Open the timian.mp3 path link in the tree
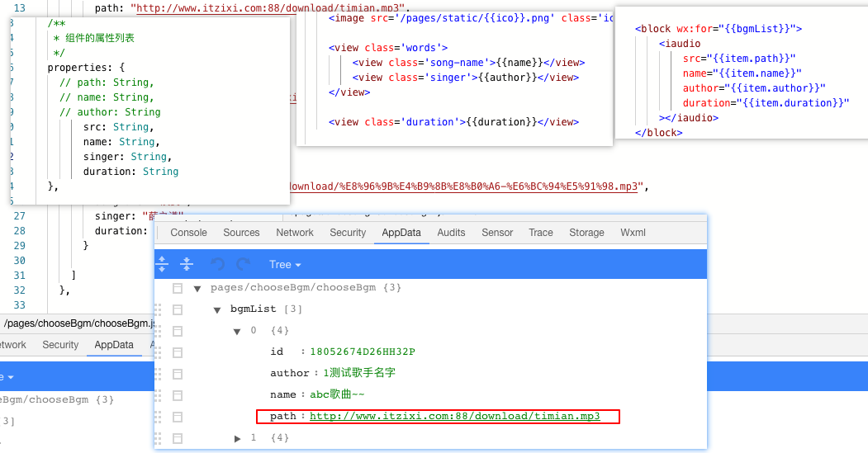Viewport: 868px width, 453px height. click(454, 416)
